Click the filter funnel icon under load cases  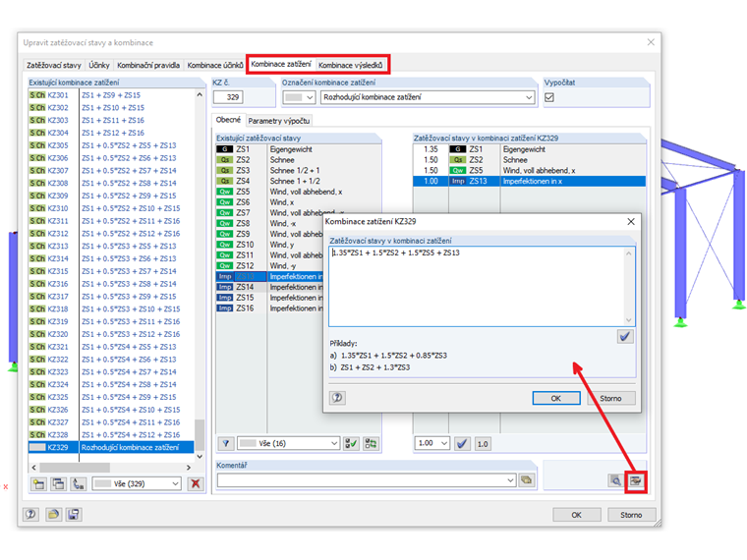click(x=226, y=444)
